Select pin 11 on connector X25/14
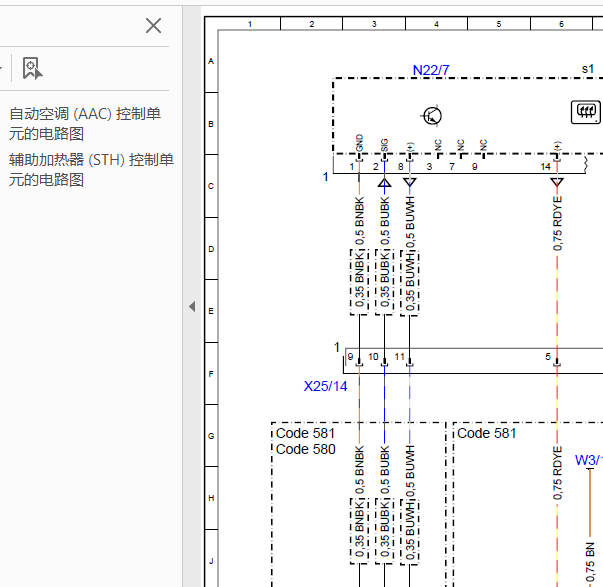Viewport: 603px width, 587px height. click(400, 357)
